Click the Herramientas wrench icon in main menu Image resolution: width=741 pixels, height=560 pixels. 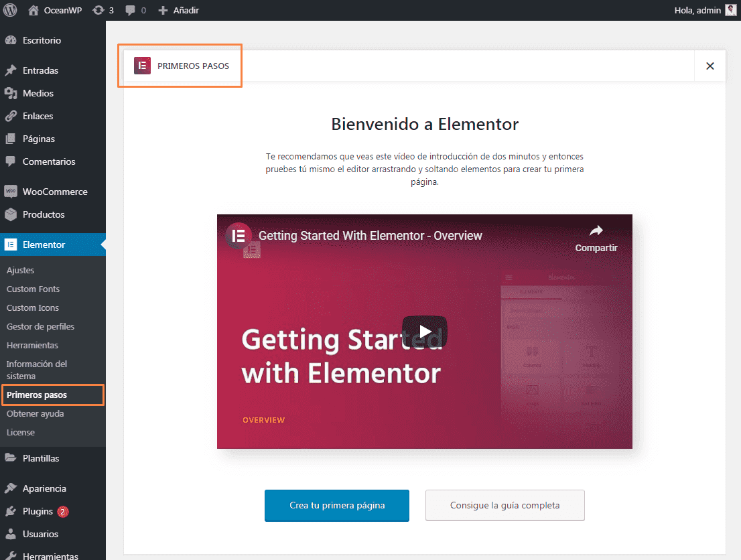[x=11, y=556]
